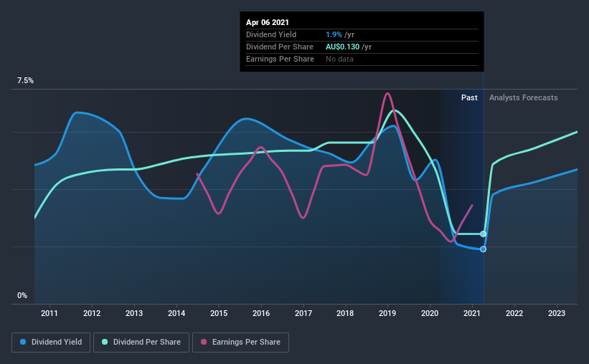Click the Apr 06 2021 tooltip date
Viewport: 589px width, 364px height.
coord(268,22)
